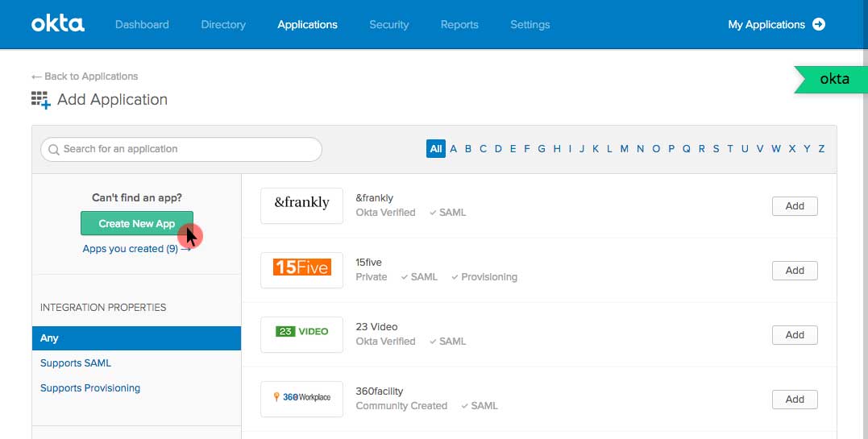Click the 360 Workplace app logo
868x439 pixels.
click(301, 399)
